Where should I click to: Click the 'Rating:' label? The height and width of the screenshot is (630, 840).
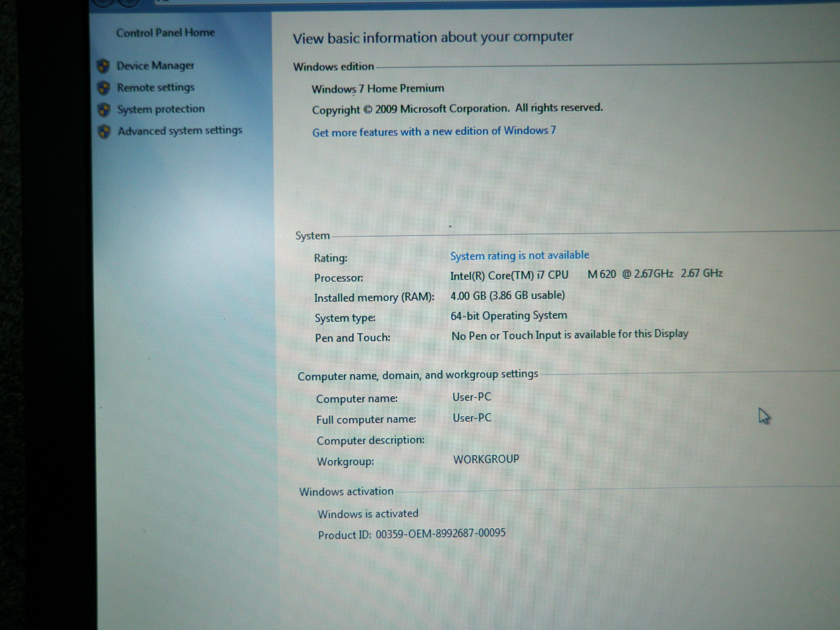tap(331, 258)
